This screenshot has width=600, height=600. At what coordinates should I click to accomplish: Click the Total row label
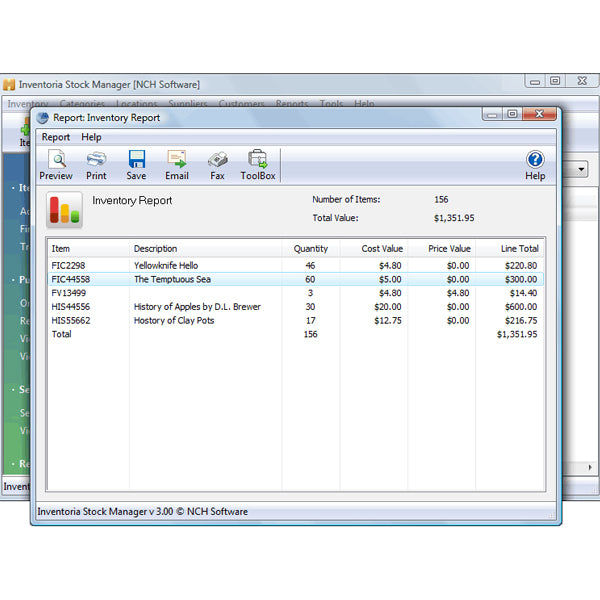tap(62, 334)
